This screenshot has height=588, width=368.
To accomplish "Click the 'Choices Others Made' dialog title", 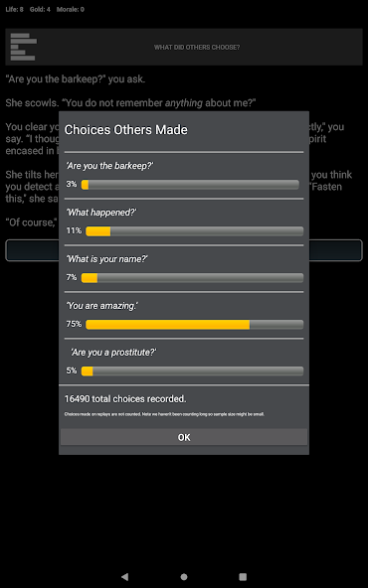I will click(125, 130).
